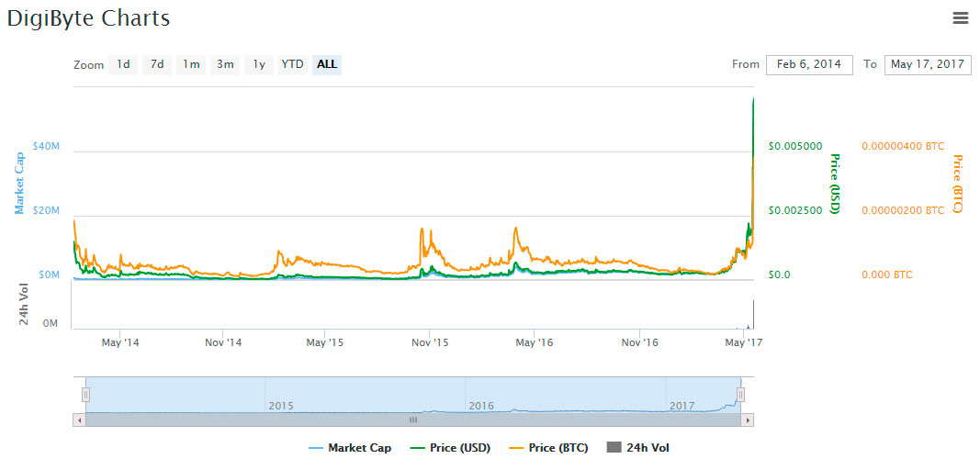
Task: Click the $0.005000 USD axis label
Action: pyautogui.click(x=795, y=146)
